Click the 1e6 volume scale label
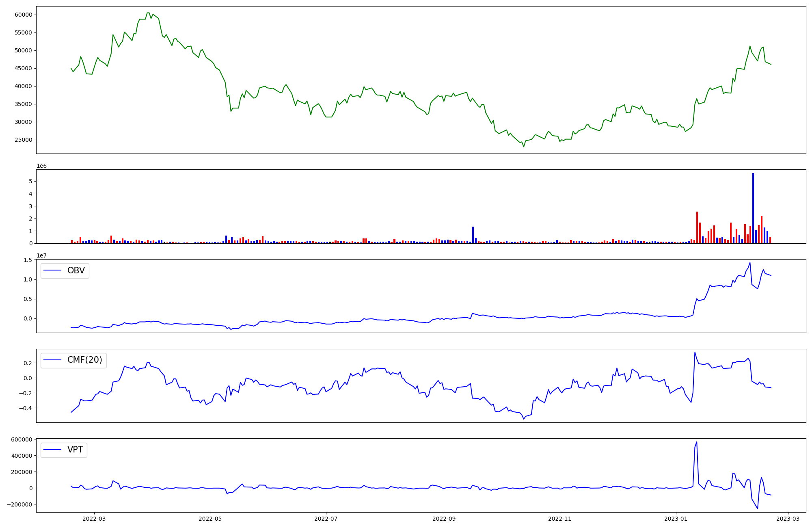Screen dimensions: 812x528 tap(41, 166)
